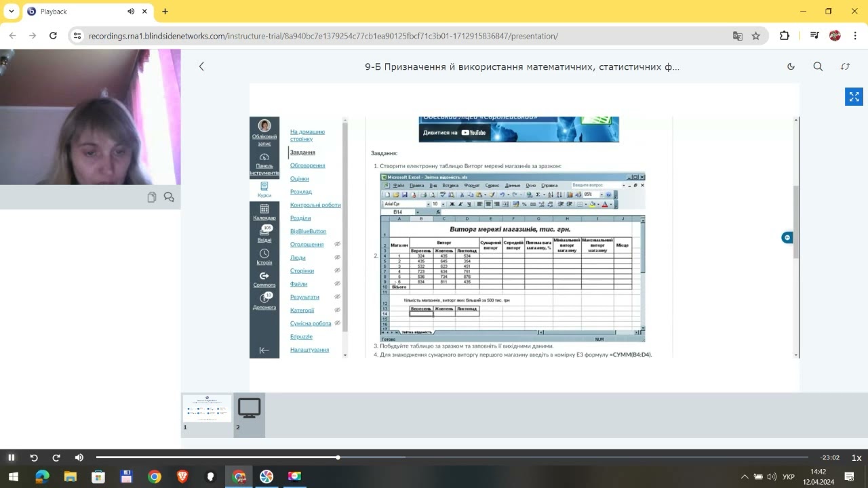The width and height of the screenshot is (868, 488).
Task: Toggle visibility eye next to Категорії
Action: coord(337,310)
